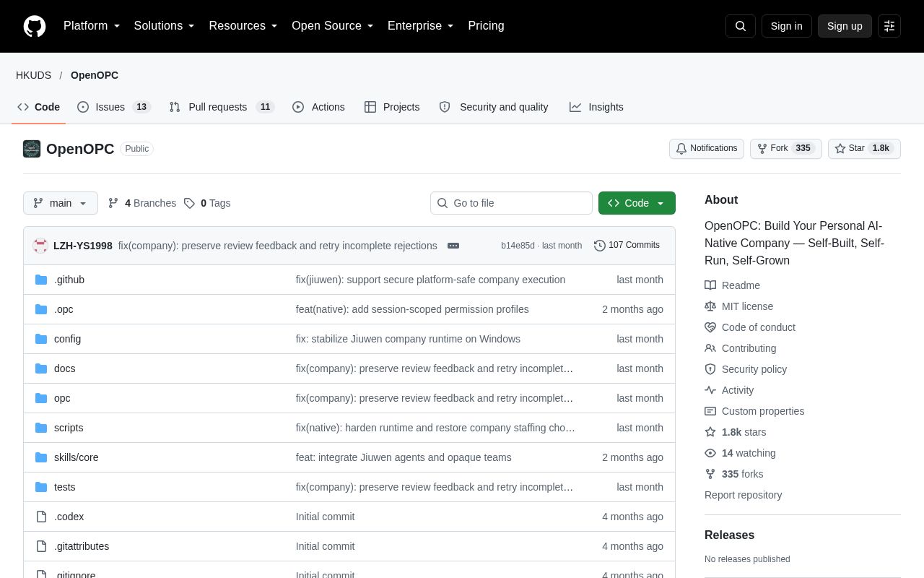Open the green Code dropdown button
Screen dimensions: 924x578
point(637,203)
